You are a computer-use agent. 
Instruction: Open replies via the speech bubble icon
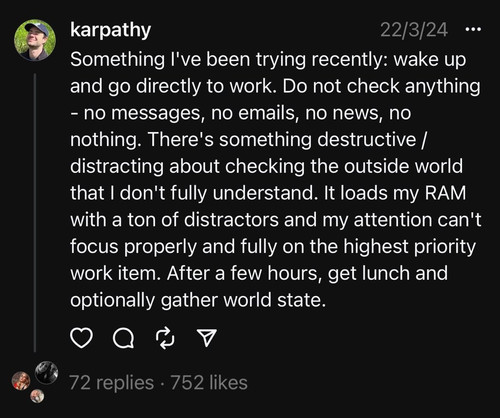123,338
